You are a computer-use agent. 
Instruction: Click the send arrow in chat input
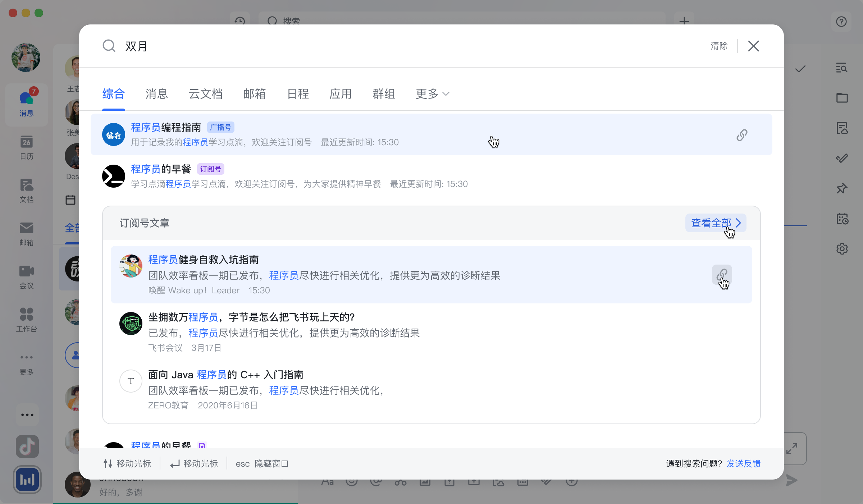coord(791,481)
